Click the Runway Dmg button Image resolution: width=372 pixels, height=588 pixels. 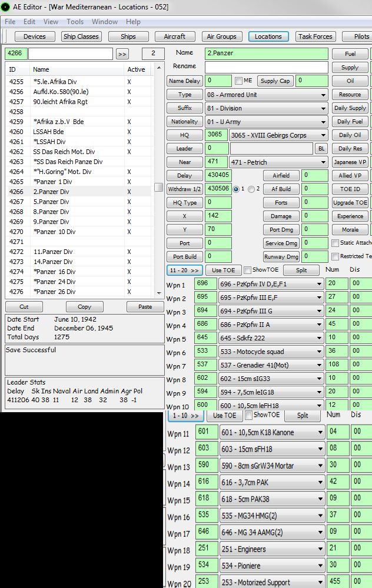[281, 256]
